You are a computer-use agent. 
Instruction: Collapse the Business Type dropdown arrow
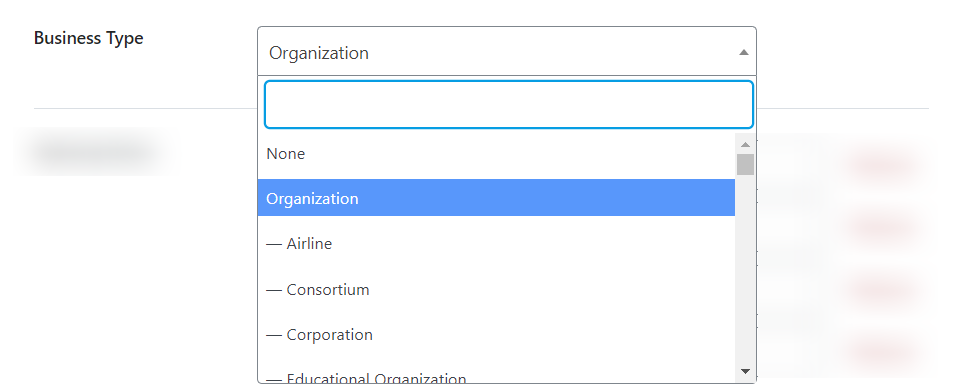click(743, 53)
